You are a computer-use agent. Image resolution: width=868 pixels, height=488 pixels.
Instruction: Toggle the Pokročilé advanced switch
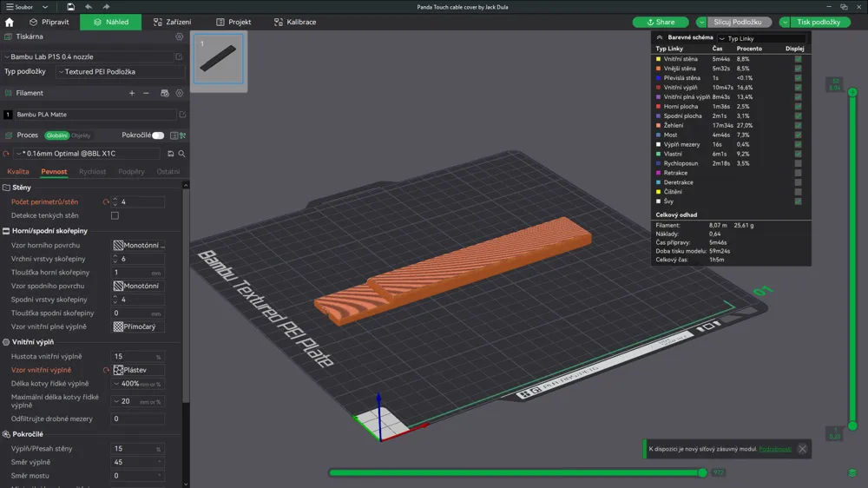click(158, 135)
